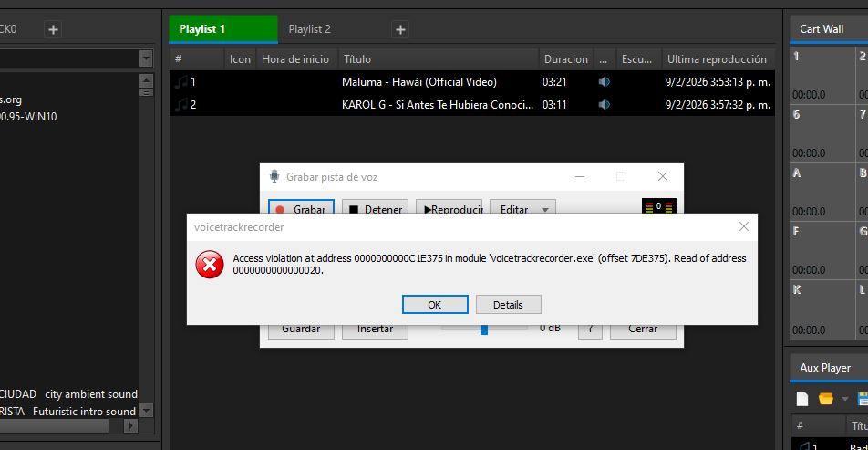Switch to the Playlist 2 tab
Viewport: 868px width, 450px height.
click(310, 29)
